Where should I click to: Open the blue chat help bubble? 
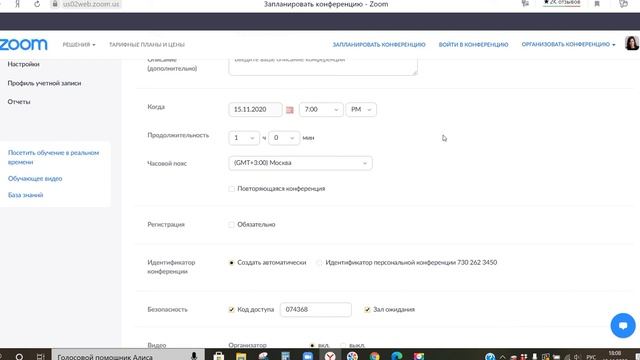(623, 325)
